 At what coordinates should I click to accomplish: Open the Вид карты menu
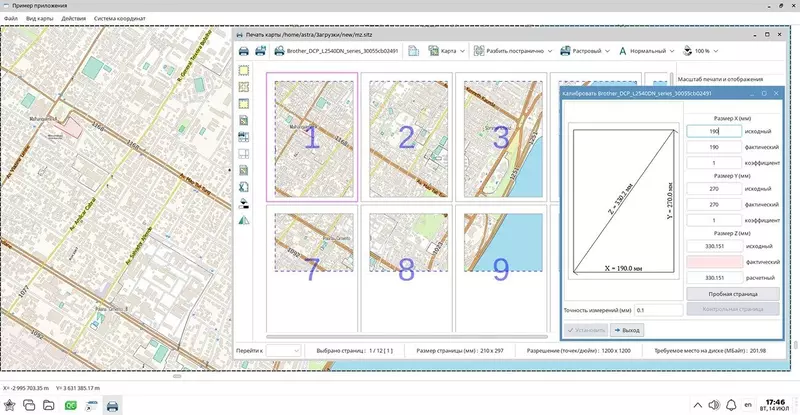coord(39,18)
